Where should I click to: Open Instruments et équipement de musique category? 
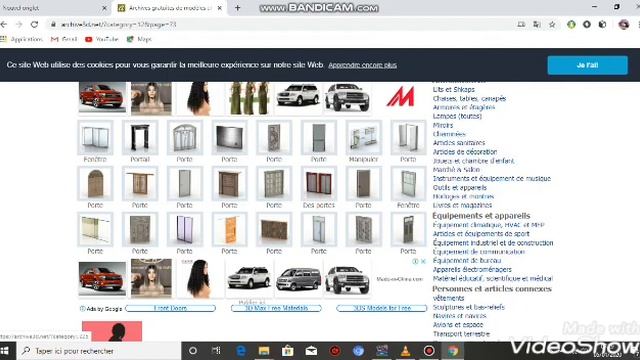click(x=492, y=179)
